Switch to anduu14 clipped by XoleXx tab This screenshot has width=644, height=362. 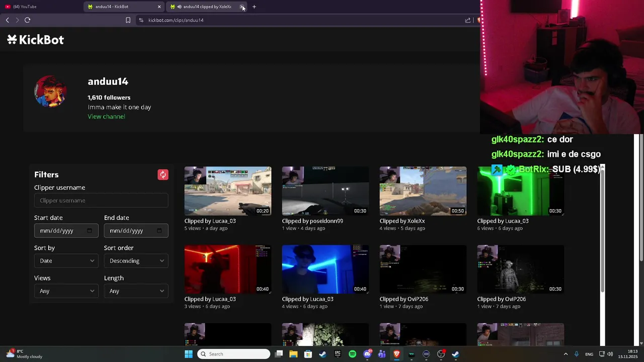pos(207,7)
